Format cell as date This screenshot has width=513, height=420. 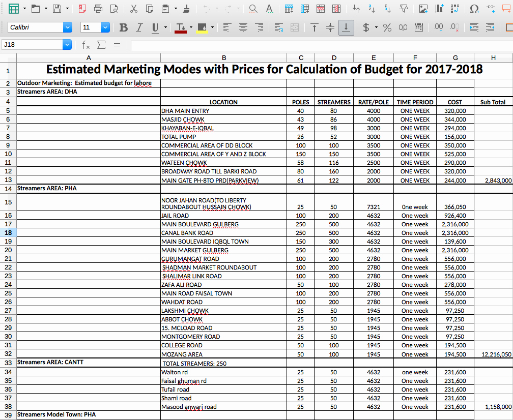click(419, 28)
